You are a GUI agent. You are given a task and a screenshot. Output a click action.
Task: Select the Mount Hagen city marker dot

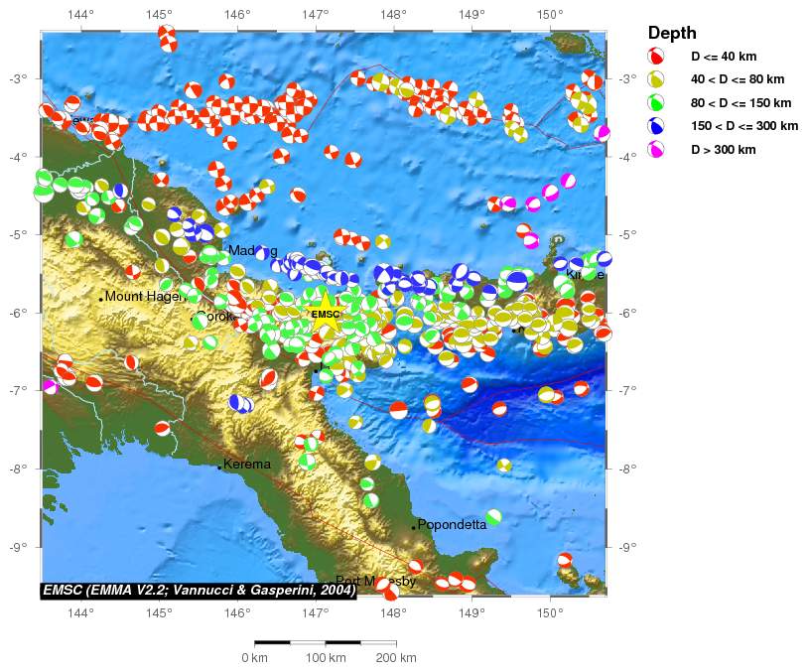101,298
